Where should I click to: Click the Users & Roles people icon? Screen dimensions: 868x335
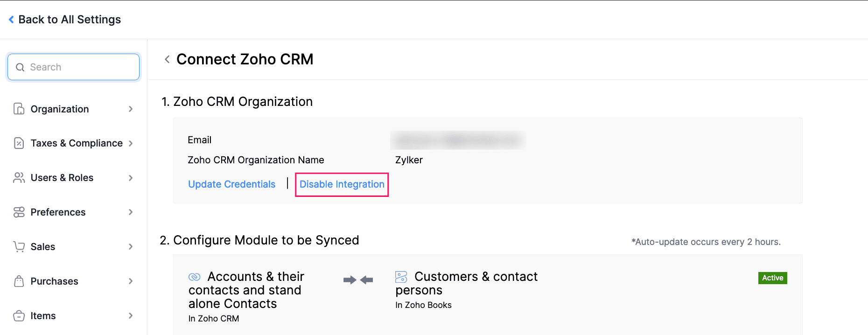(19, 178)
